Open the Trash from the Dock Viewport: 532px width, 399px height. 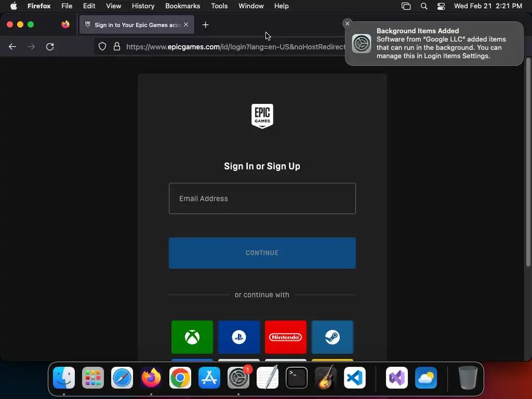468,378
